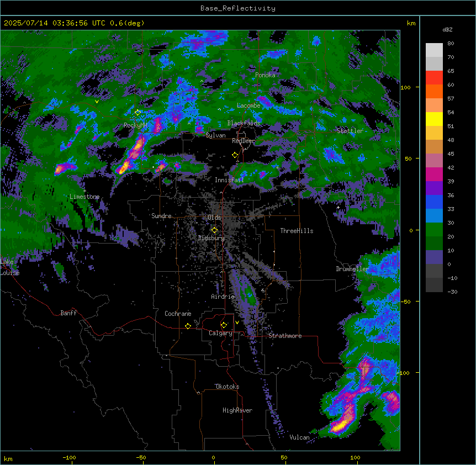Image resolution: width=476 pixels, height=465 pixels.
Task: Click the Base_Reflectivity title
Action: pyautogui.click(x=238, y=8)
